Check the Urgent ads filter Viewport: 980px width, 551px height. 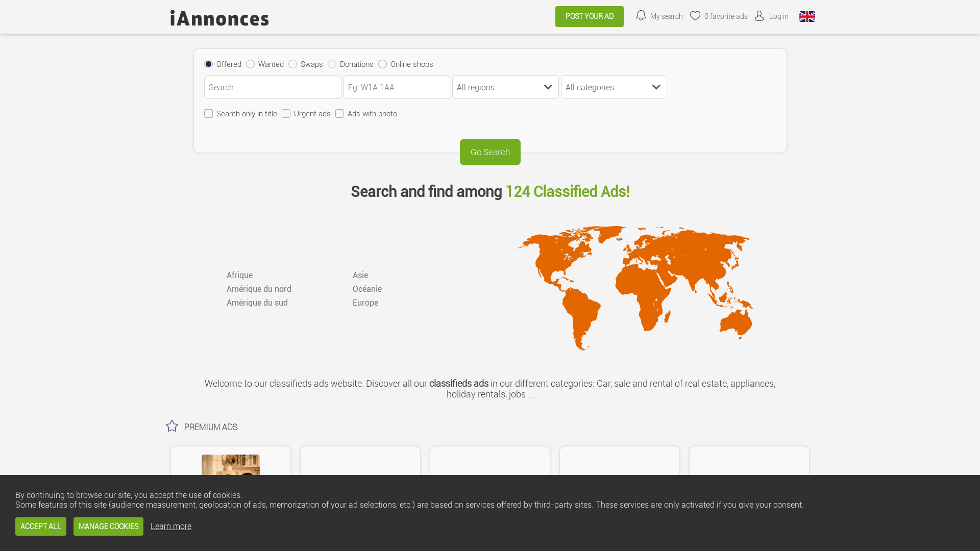[286, 113]
